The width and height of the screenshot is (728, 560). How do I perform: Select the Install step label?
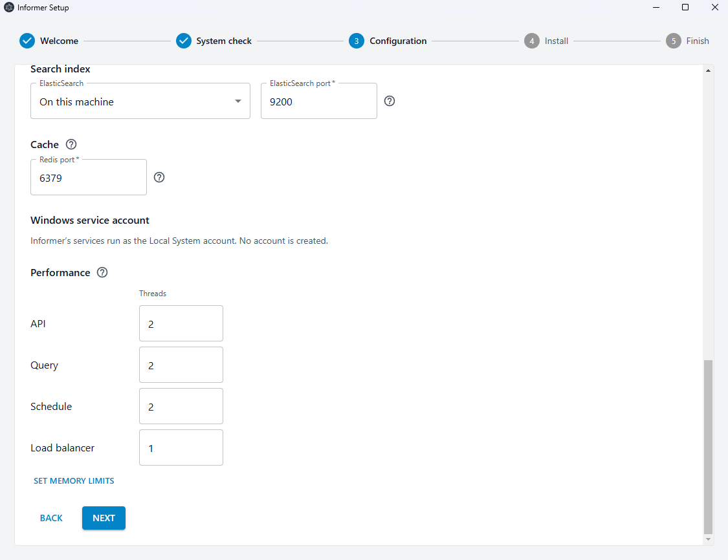point(557,41)
